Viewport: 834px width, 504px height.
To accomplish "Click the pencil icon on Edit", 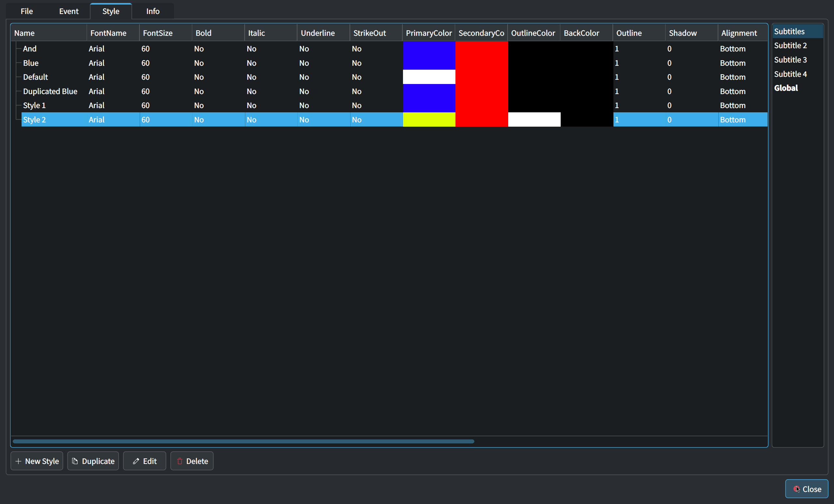I will pyautogui.click(x=136, y=461).
